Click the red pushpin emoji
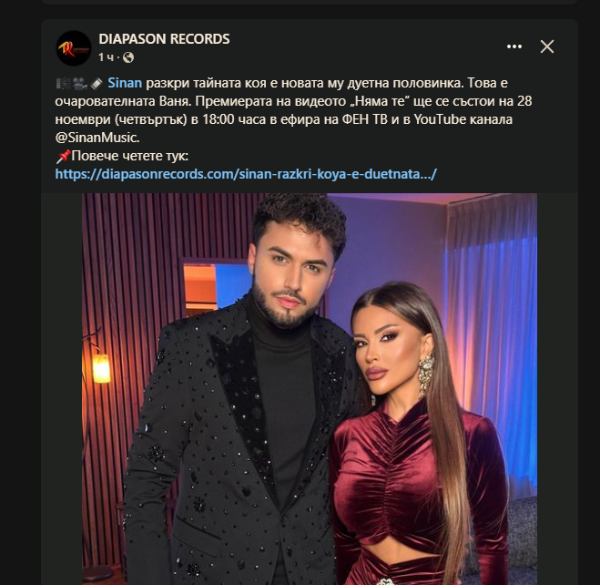Image resolution: width=600 pixels, height=585 pixels. point(63,156)
